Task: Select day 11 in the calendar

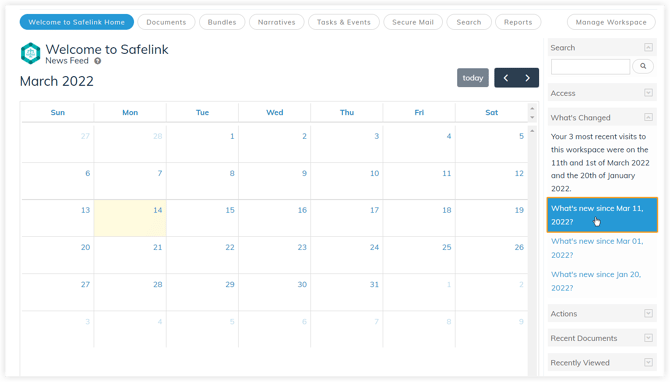Action: [x=419, y=181]
